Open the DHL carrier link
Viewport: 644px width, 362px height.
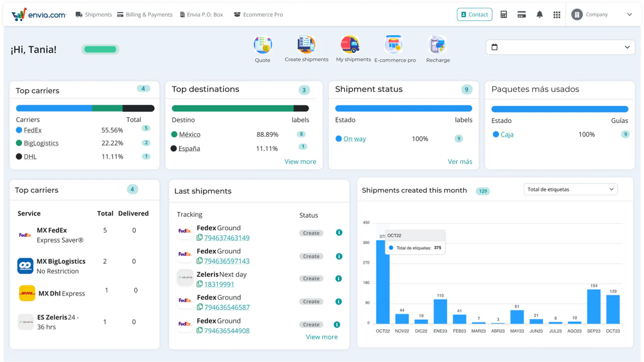click(x=30, y=156)
